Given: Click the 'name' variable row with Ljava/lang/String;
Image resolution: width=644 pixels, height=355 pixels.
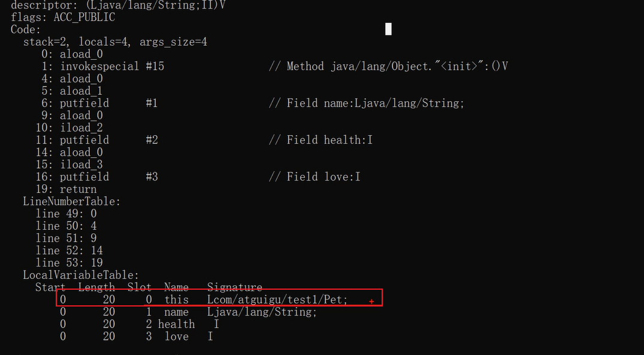Looking at the screenshot, I should (189, 312).
